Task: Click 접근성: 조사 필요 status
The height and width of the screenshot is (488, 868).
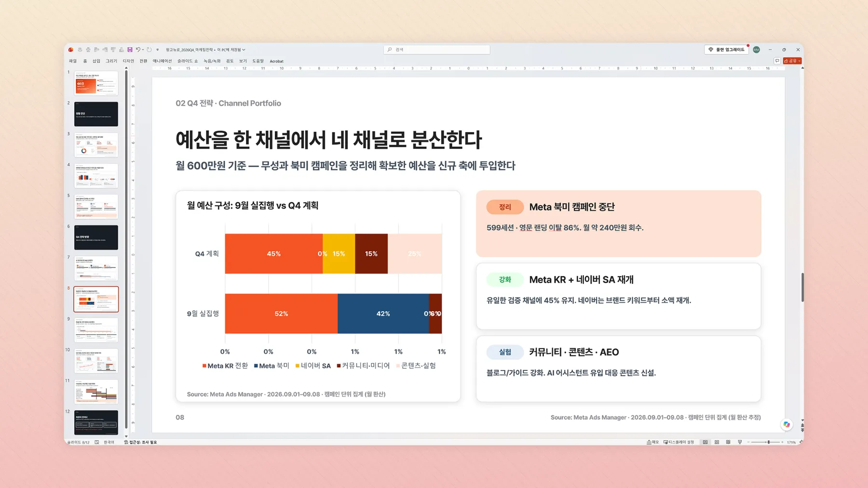Action: tap(140, 442)
